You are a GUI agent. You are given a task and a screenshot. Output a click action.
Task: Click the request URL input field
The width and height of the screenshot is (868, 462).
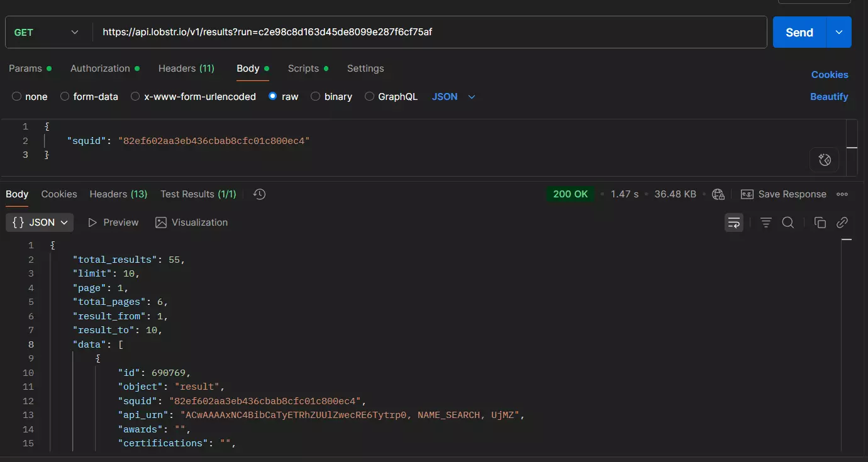click(x=428, y=32)
